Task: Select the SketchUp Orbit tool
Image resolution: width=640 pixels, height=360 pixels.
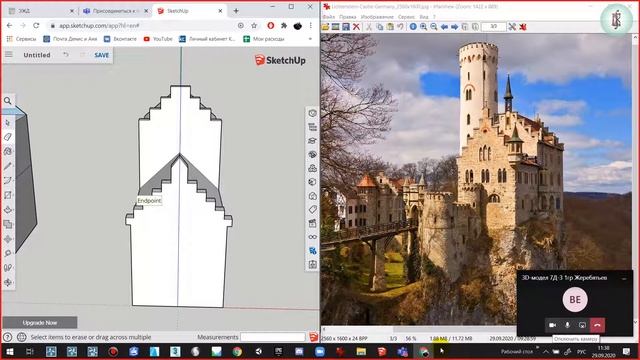Action: pyautogui.click(x=8, y=282)
